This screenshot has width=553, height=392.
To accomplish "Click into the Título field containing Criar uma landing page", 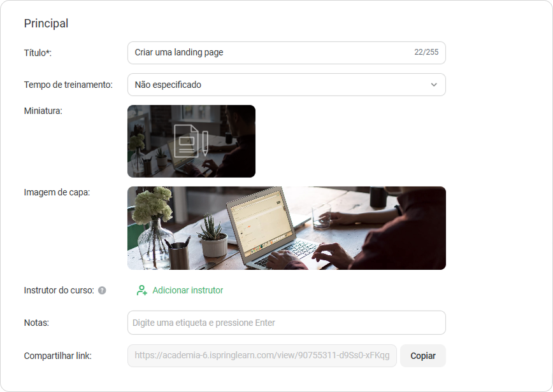I will pos(287,53).
